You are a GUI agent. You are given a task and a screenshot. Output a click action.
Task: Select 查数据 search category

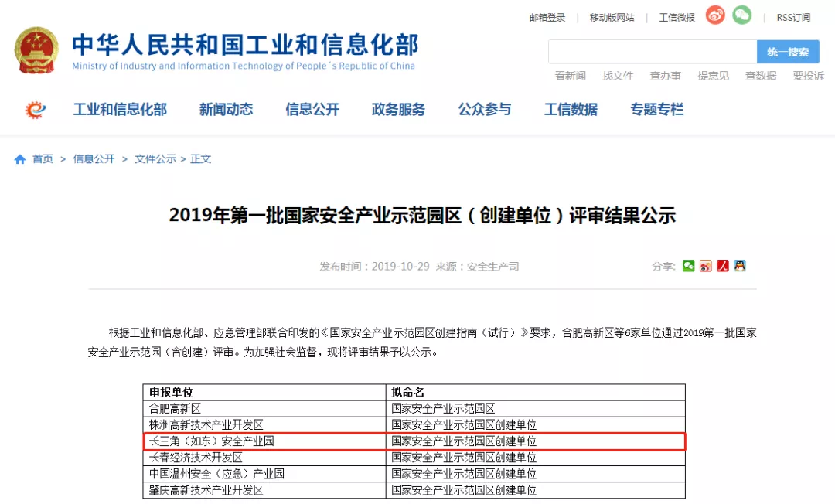pos(761,76)
